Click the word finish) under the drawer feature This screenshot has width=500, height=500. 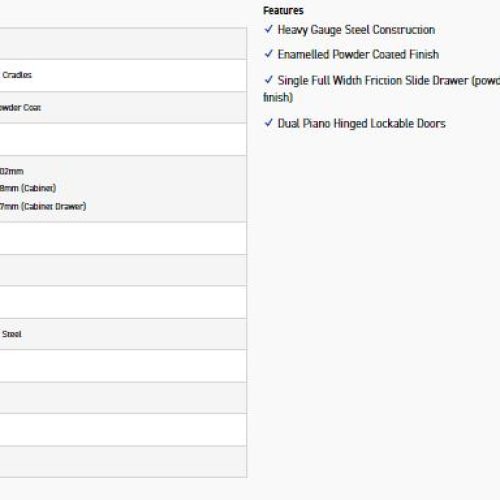click(x=278, y=97)
